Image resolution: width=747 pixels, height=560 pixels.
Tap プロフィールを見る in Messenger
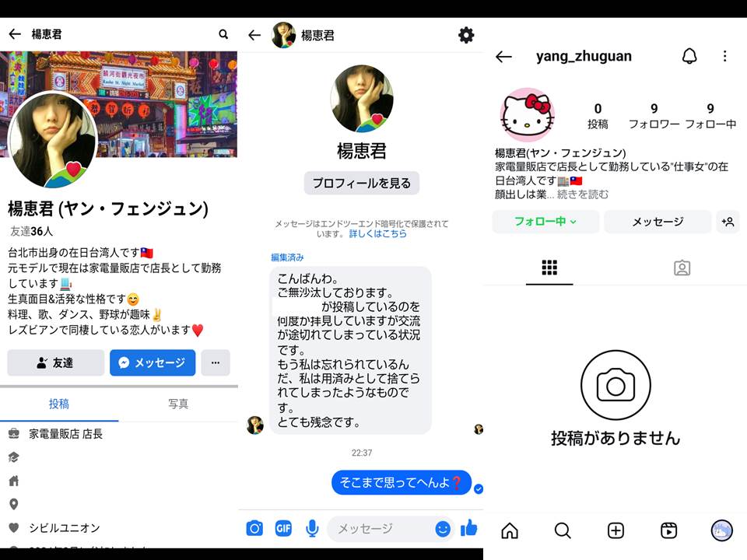[x=362, y=184]
